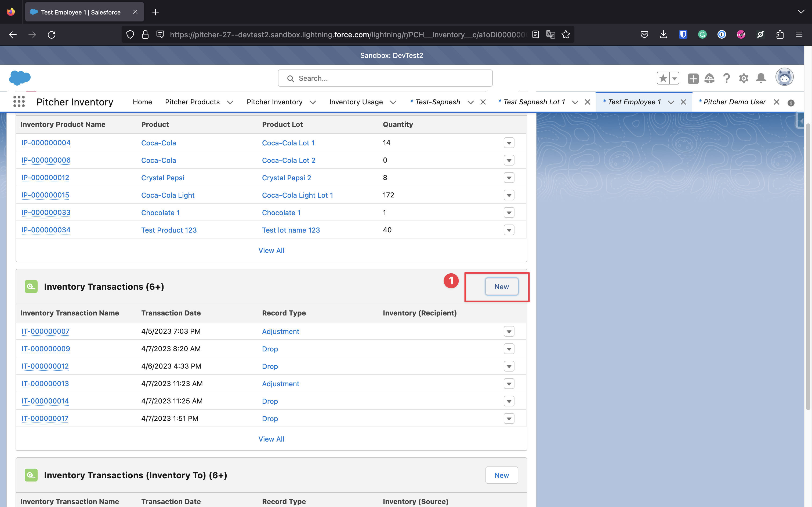The image size is (812, 507).
Task: Open the App Launcher grid icon
Action: [19, 102]
